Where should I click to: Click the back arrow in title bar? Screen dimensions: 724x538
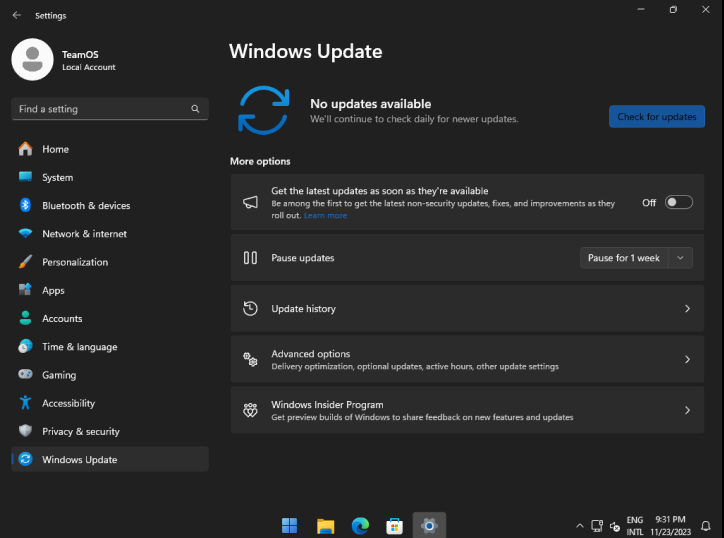(17, 15)
